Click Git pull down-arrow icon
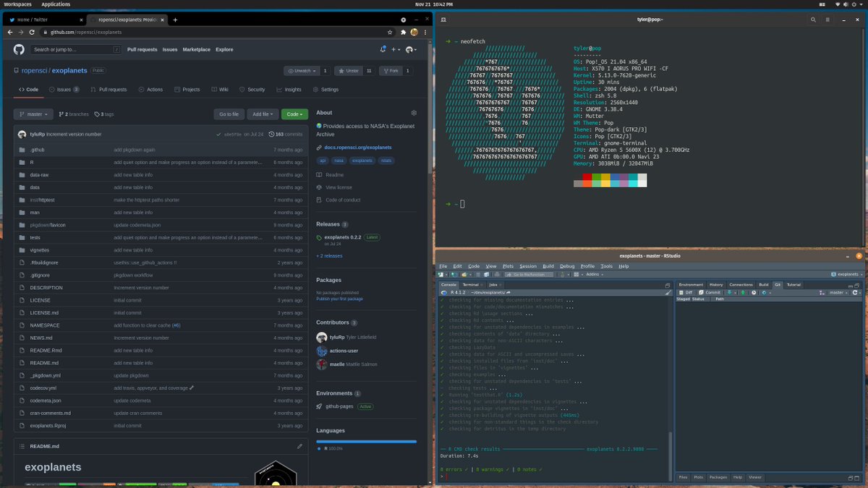The height and width of the screenshot is (488, 868). tap(730, 293)
